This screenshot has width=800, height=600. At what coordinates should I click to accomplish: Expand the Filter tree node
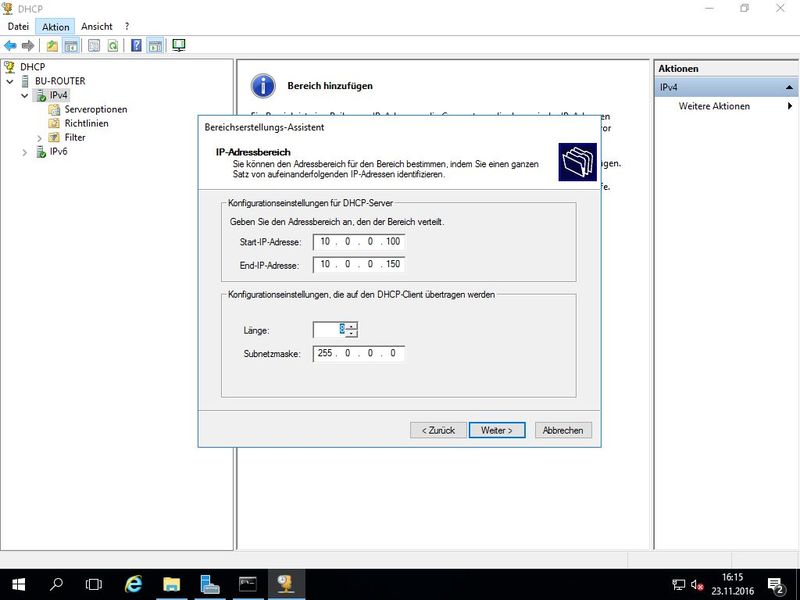40,138
